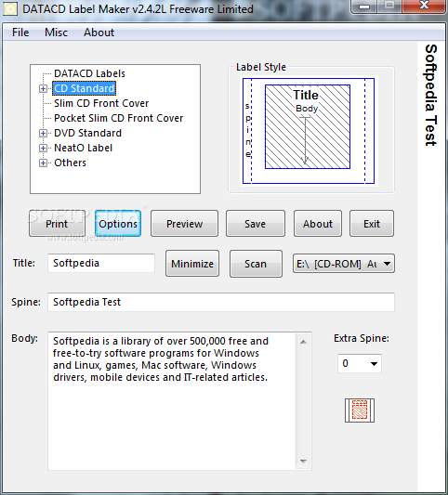Image resolution: width=448 pixels, height=495 pixels.
Task: Click the Minimize button beside Title field
Action: click(x=192, y=264)
